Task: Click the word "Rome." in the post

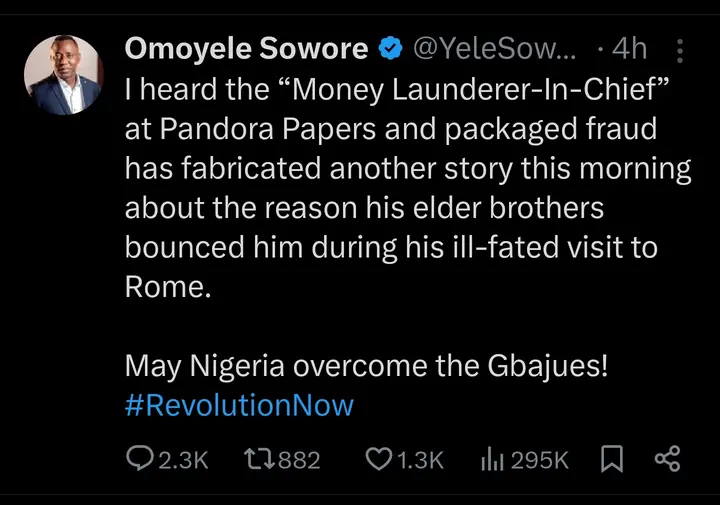Action: [155, 287]
